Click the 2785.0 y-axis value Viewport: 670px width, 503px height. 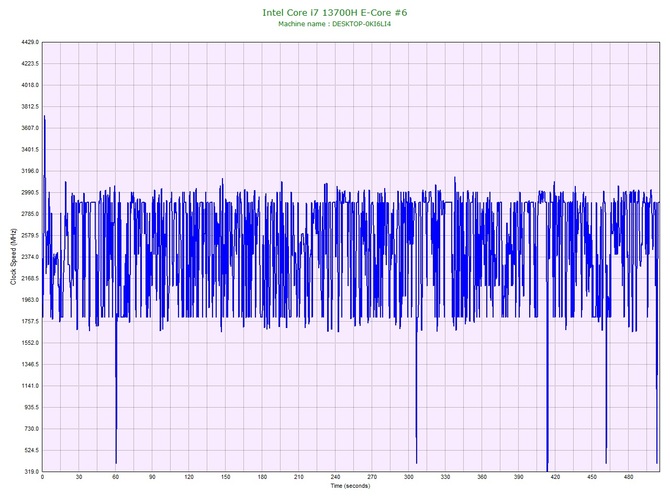pyautogui.click(x=29, y=214)
